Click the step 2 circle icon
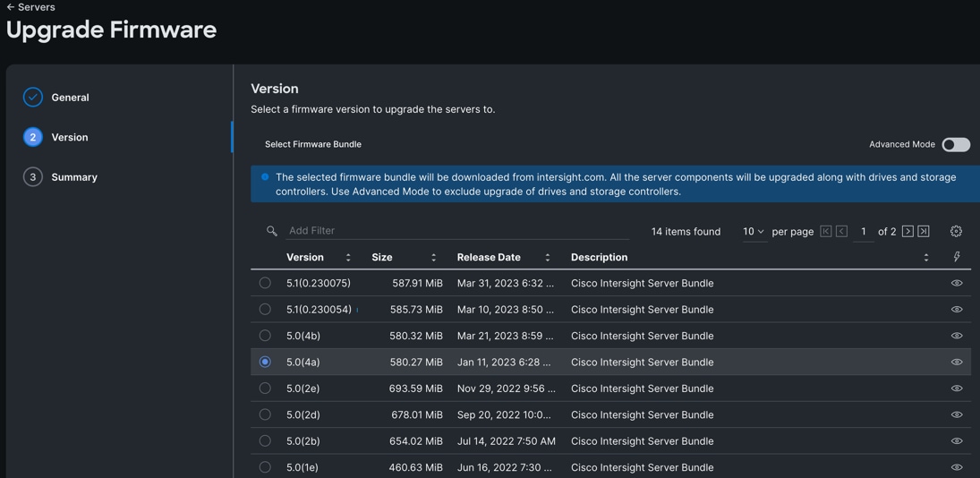Viewport: 980px width, 478px height. [x=32, y=138]
